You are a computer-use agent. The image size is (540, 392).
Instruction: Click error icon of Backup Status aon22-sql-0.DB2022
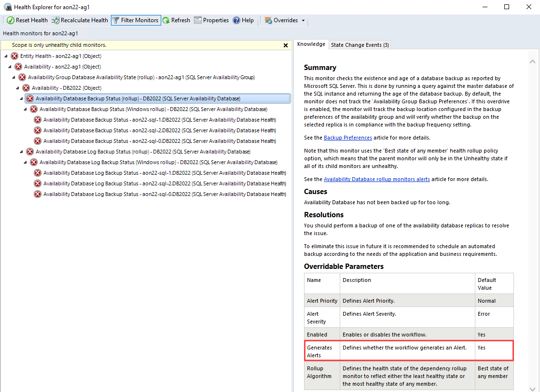coord(38,141)
